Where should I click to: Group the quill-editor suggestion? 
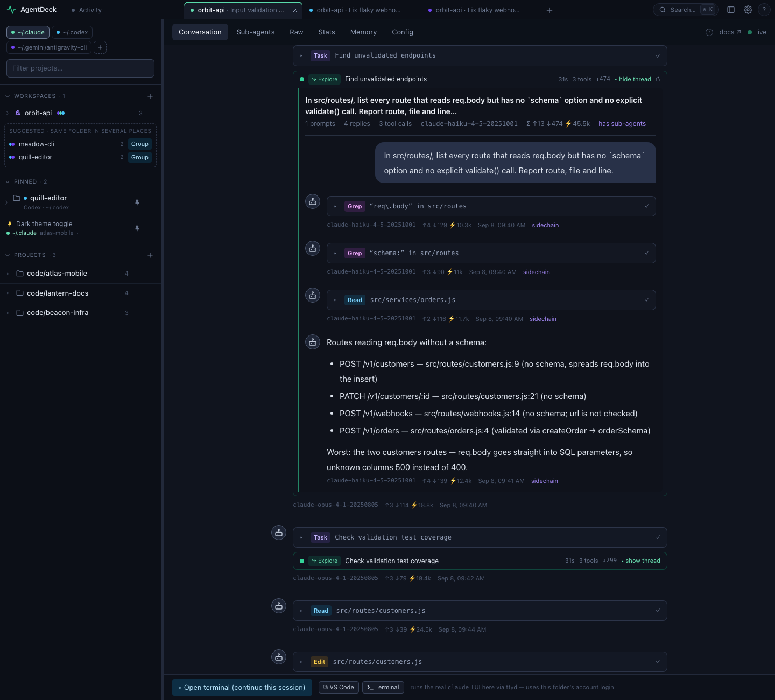coord(140,157)
